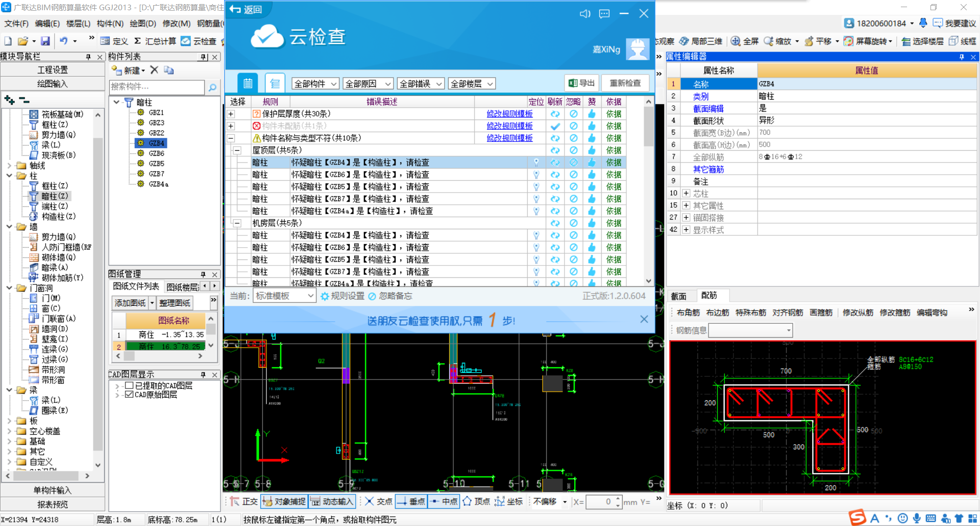This screenshot has width=980, height=526.
Task: Switch to 图纸楼层 tab
Action: point(182,287)
